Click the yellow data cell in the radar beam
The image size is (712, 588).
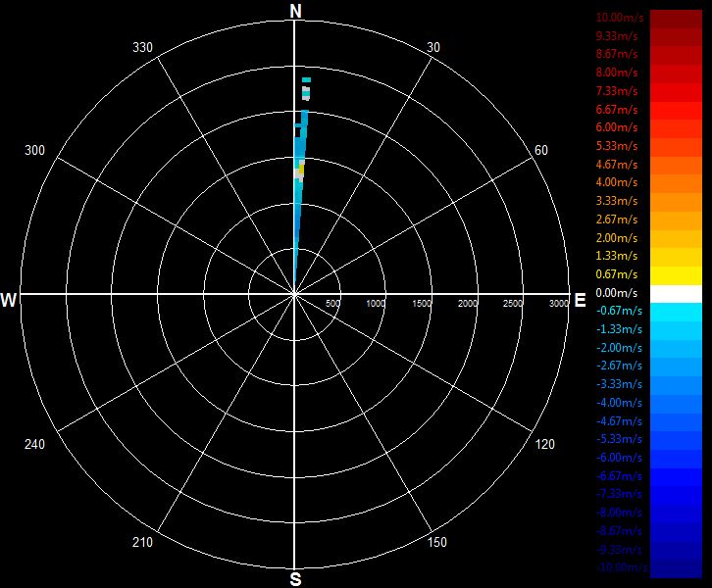(x=301, y=169)
